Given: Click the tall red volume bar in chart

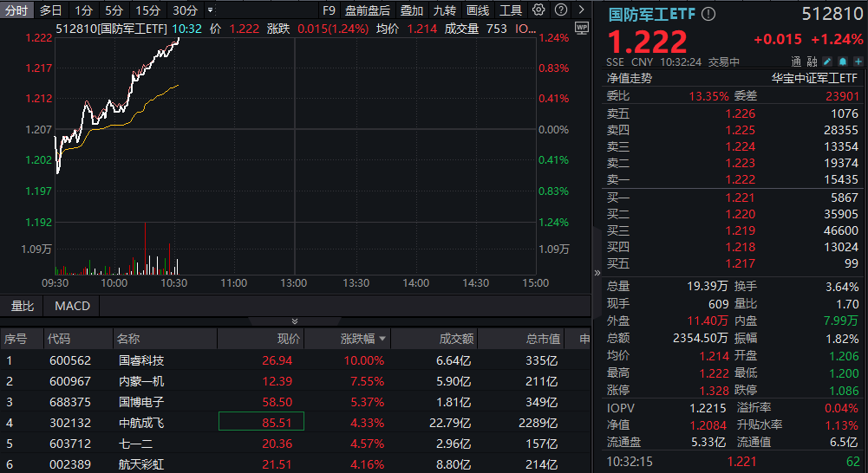Looking at the screenshot, I should click(145, 248).
